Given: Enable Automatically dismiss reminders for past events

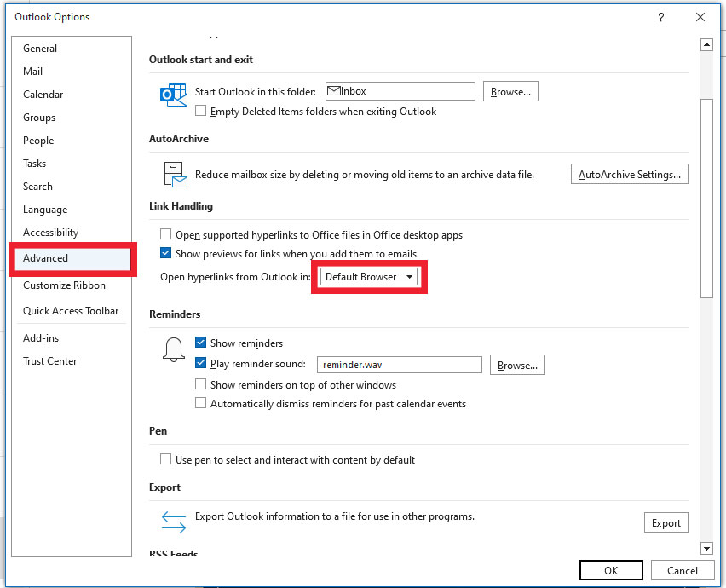Looking at the screenshot, I should 200,403.
